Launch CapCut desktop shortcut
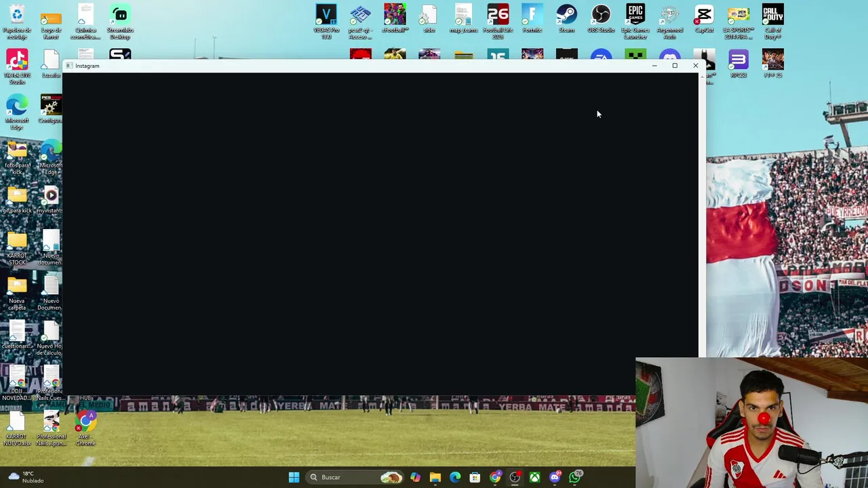The image size is (868, 488). pyautogui.click(x=704, y=18)
